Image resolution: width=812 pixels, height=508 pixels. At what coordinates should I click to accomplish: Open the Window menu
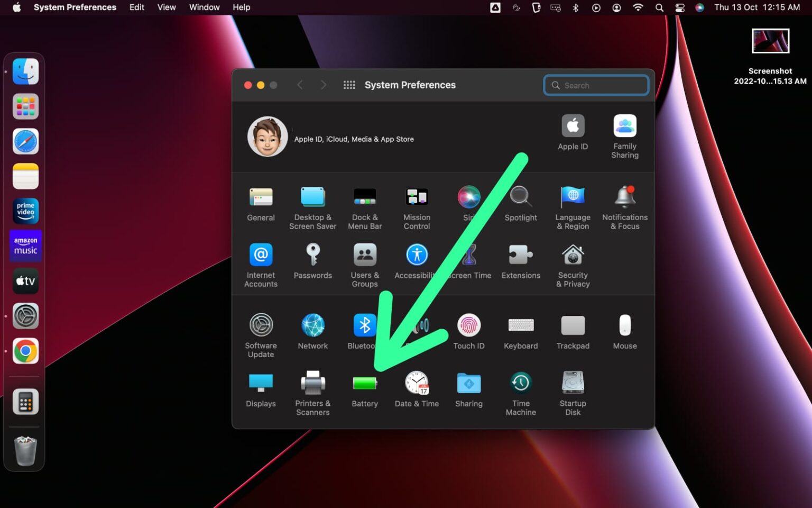(204, 7)
